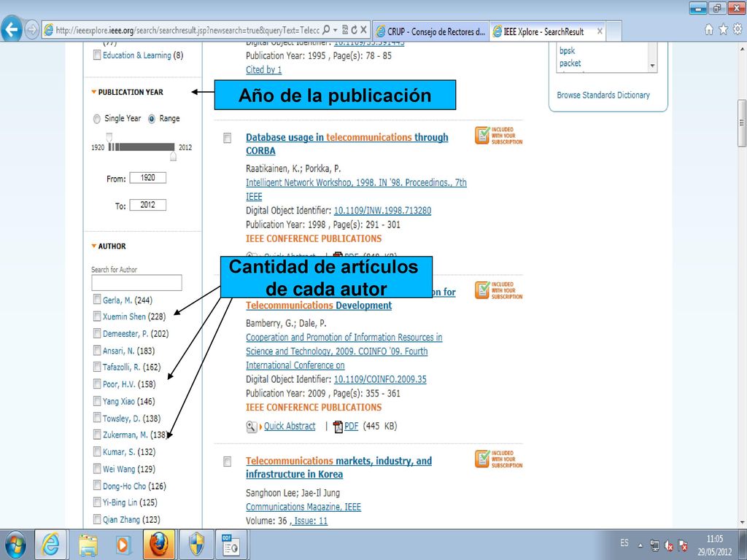Viewport: 747px width, 560px height.
Task: Open favorites with the star icon
Action: coord(723,29)
